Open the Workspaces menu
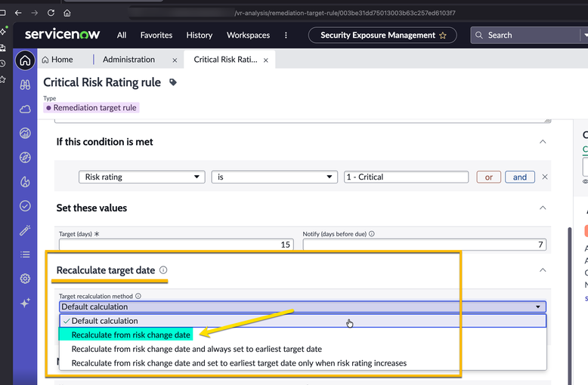The image size is (588, 385). tap(248, 35)
